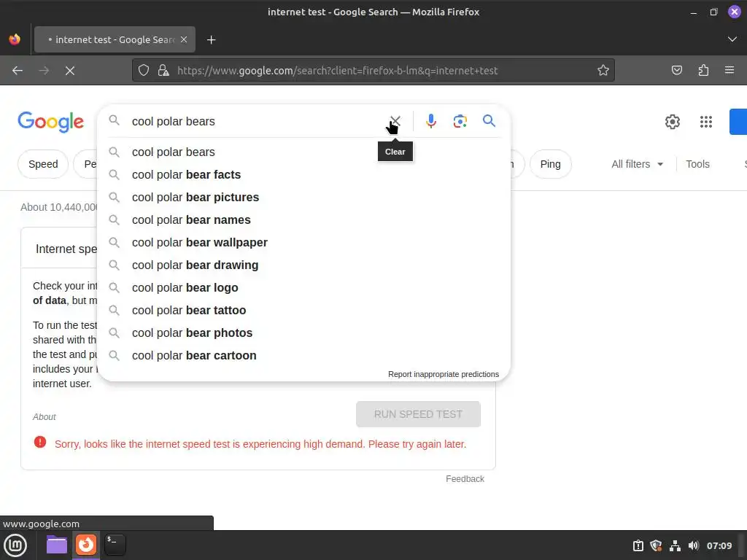Expand the All filters dropdown
Image resolution: width=747 pixels, height=560 pixels.
coord(637,164)
